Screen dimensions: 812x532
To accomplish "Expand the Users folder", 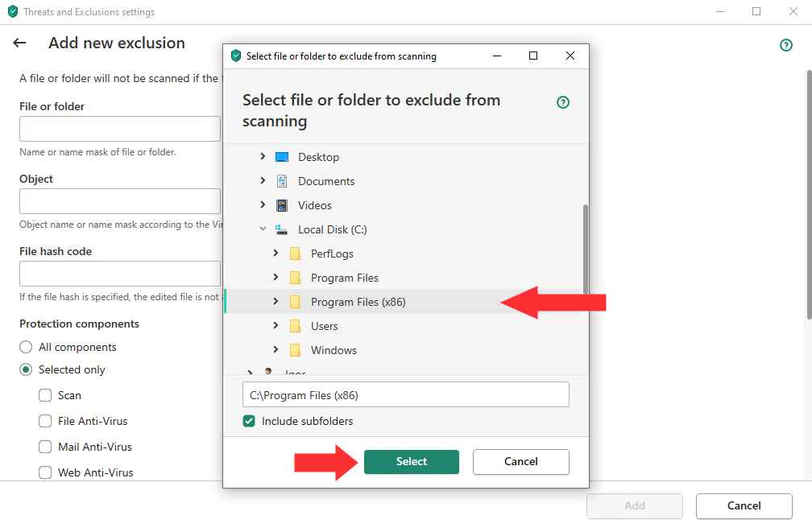I will (x=275, y=325).
